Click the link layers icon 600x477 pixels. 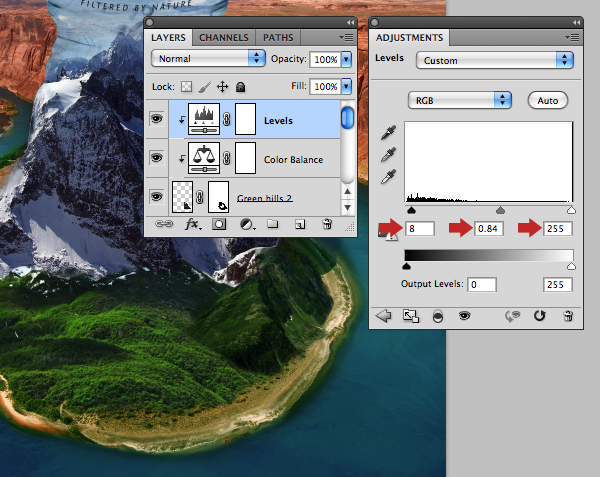163,225
